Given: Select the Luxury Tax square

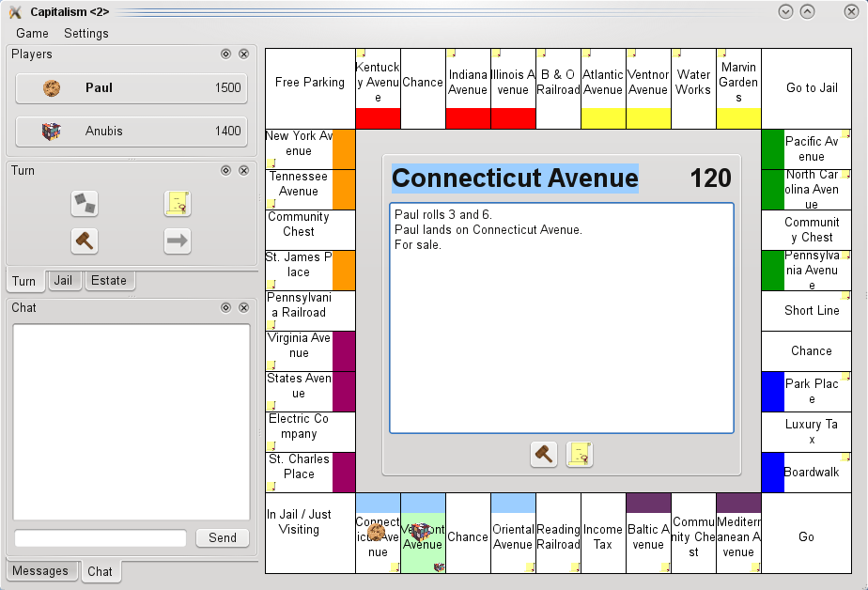Looking at the screenshot, I should [807, 432].
